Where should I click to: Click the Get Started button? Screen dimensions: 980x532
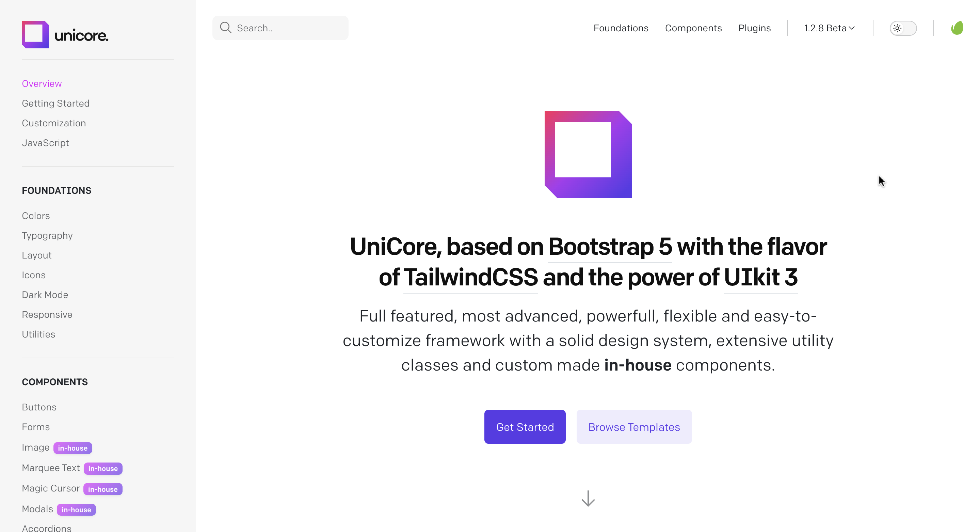524,426
